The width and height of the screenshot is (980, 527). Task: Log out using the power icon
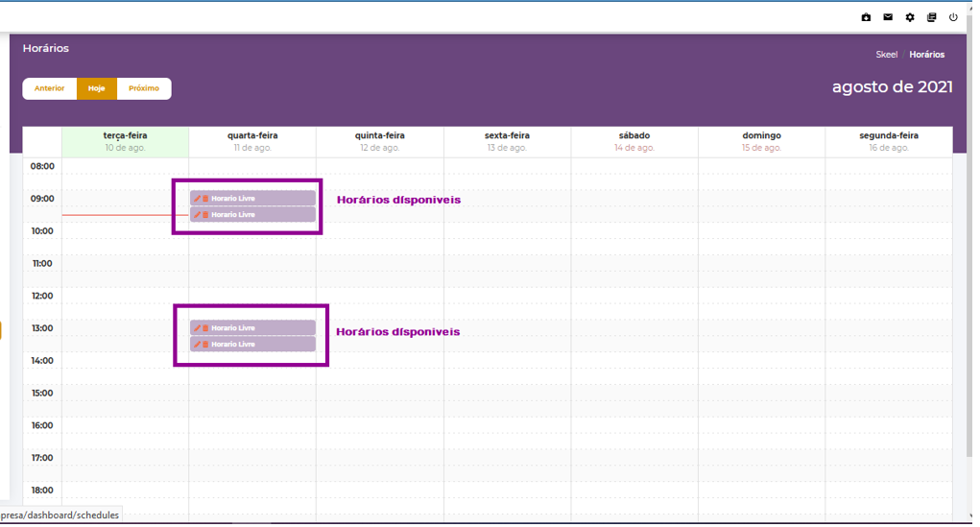[953, 17]
